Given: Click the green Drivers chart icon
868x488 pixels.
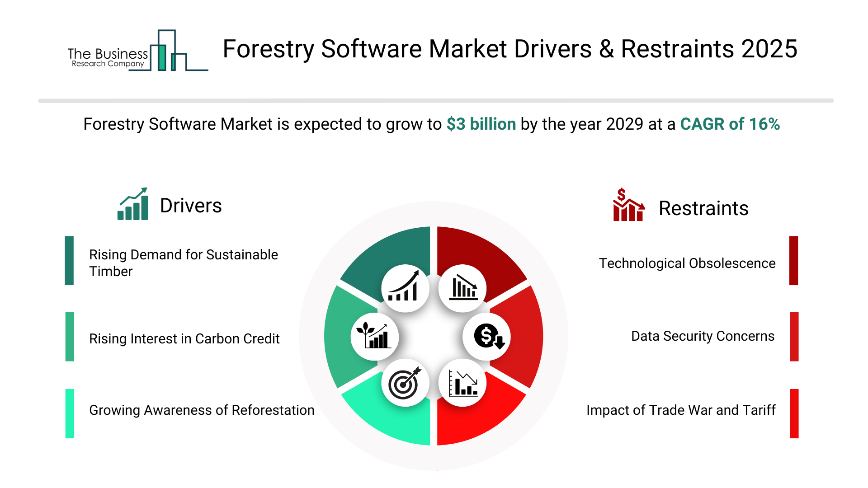Looking at the screenshot, I should (x=132, y=204).
